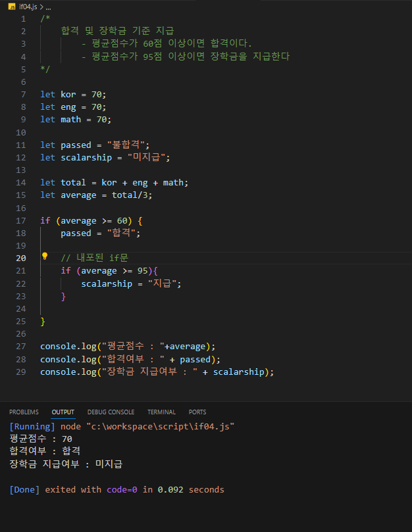This screenshot has height=532, width=412.
Task: Click the '*/' comment end on line 5
Action: pos(45,69)
